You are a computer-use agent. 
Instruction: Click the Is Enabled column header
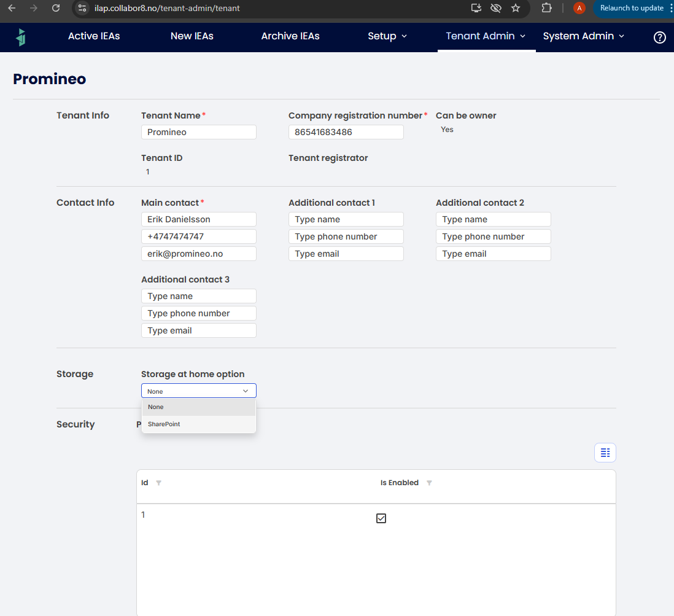(x=400, y=483)
